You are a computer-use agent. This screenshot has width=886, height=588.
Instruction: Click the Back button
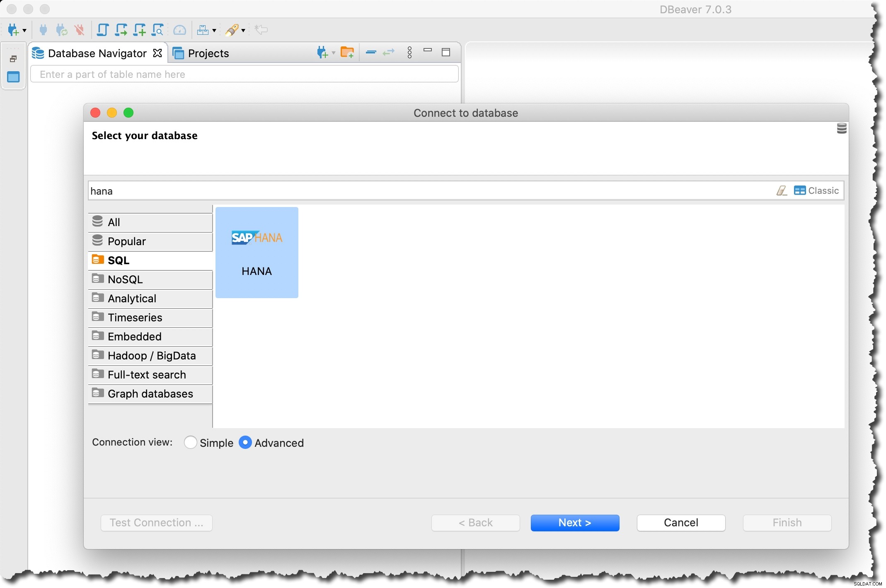[x=476, y=523]
